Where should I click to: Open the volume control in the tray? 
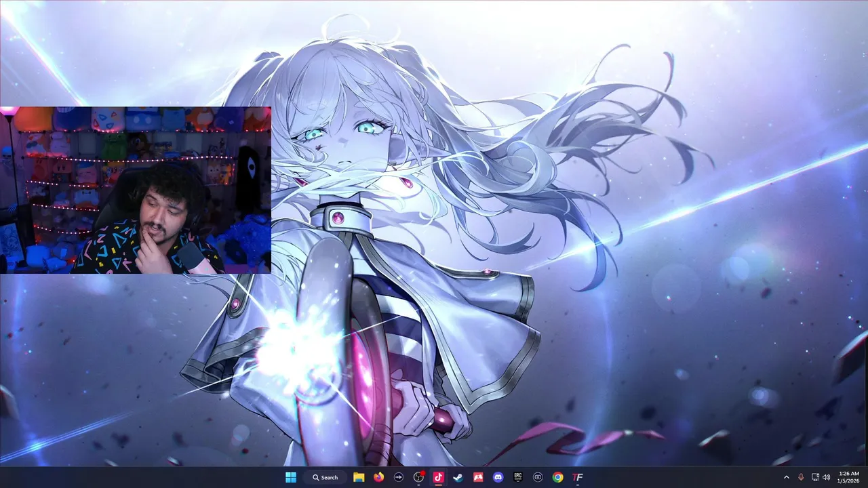pyautogui.click(x=827, y=477)
